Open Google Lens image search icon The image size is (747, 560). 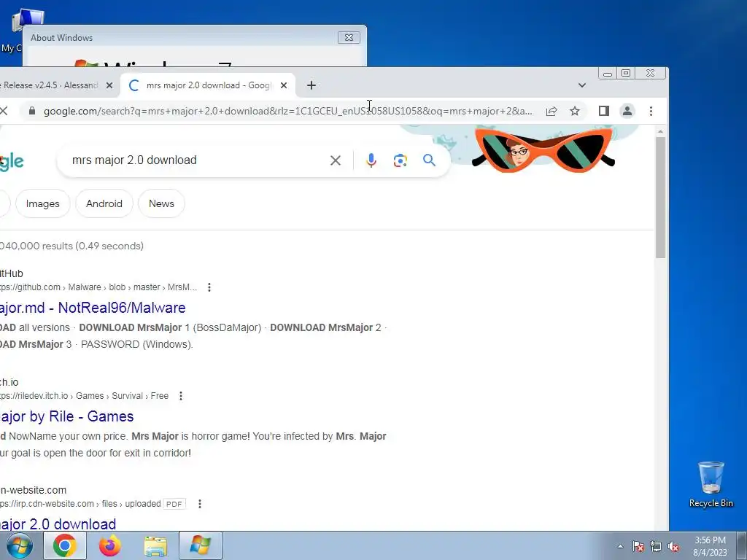click(400, 160)
